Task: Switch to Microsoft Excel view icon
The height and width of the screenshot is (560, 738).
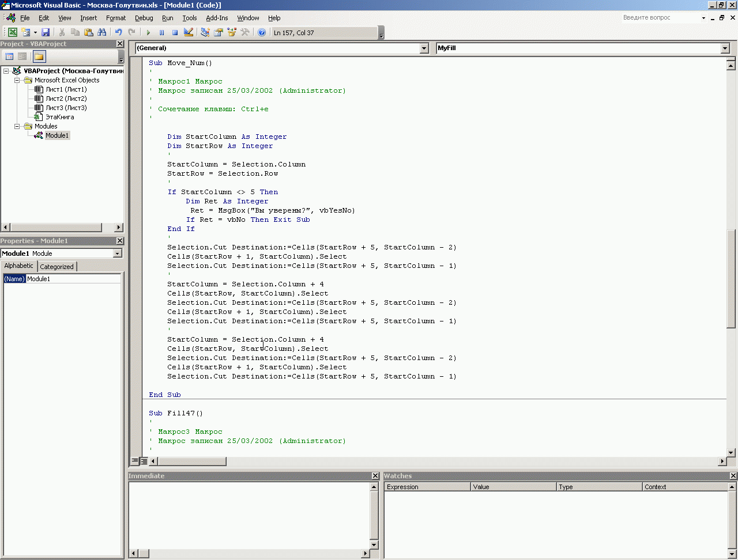Action: click(13, 32)
